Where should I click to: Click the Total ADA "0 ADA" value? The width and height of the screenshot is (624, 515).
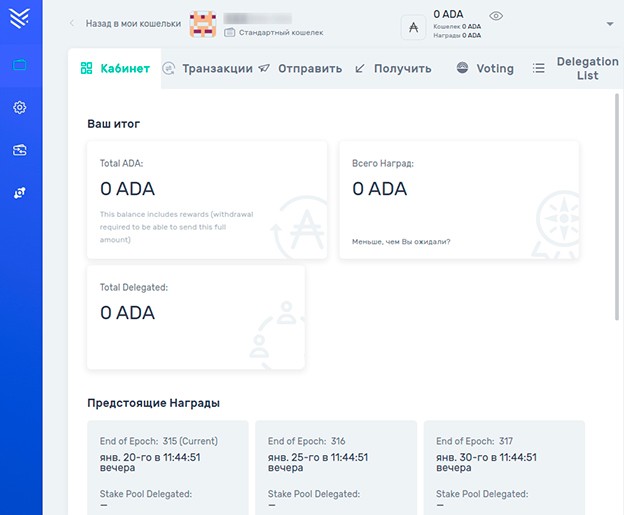pyautogui.click(x=127, y=189)
